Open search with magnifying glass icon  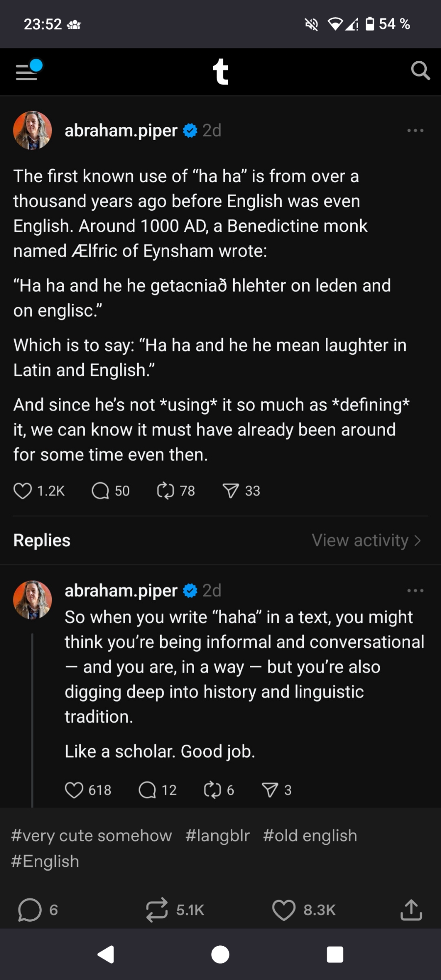coord(420,71)
